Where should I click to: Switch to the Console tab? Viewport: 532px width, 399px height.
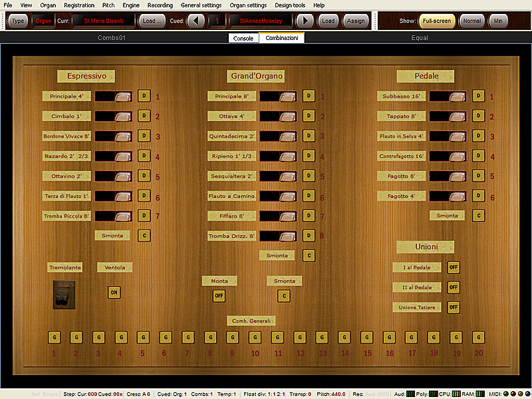click(243, 39)
